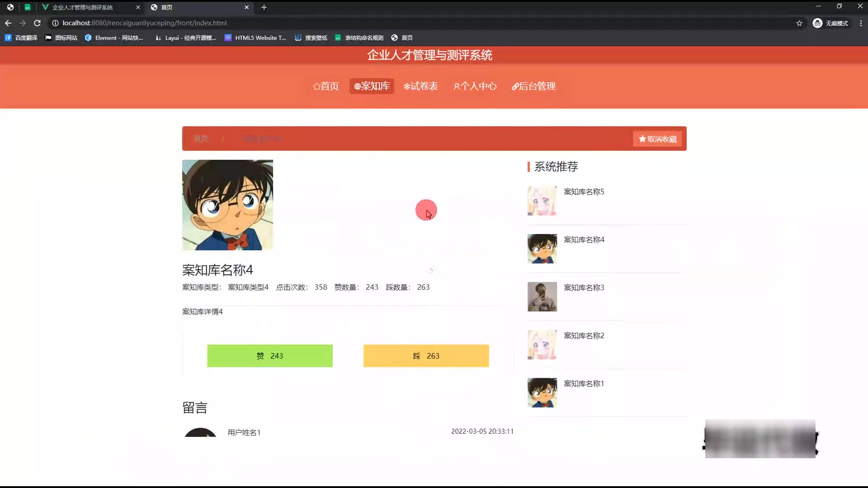
Task: Open 个人中心 in the site navigation
Action: tap(475, 86)
